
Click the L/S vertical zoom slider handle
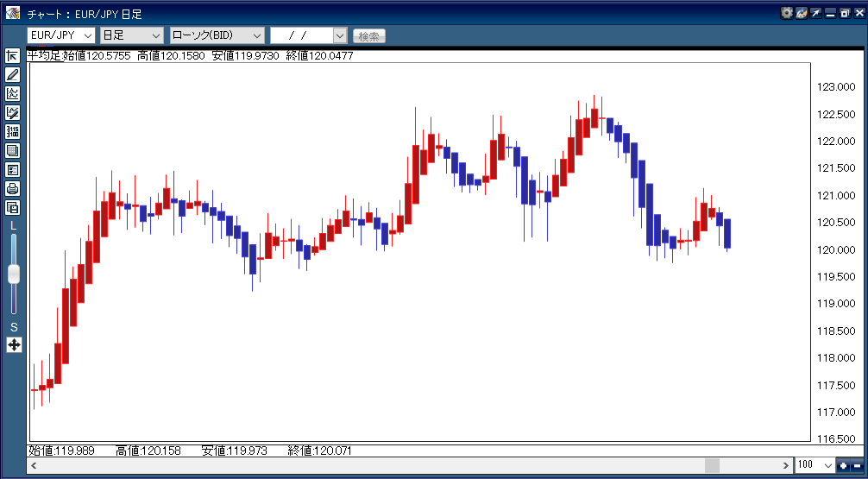tap(14, 274)
